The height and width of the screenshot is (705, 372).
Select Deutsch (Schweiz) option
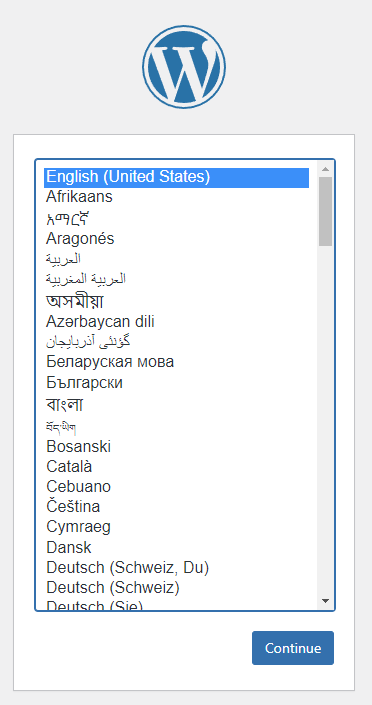pos(176,588)
